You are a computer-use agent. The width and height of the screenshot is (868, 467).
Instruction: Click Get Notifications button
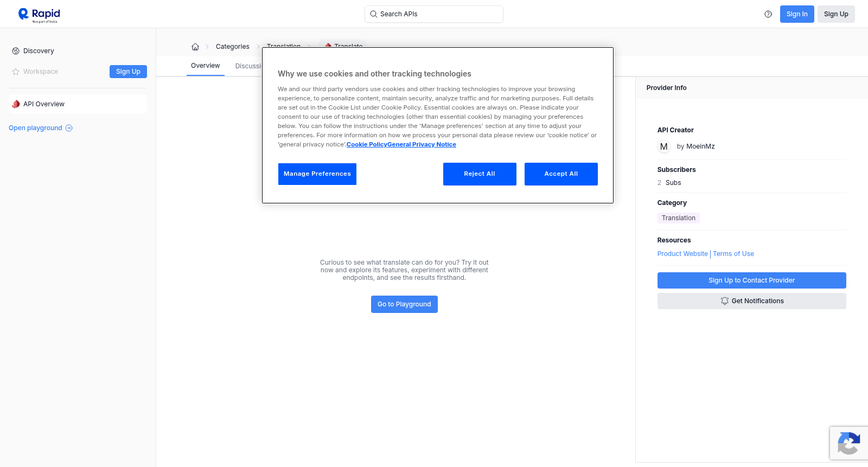coord(752,301)
